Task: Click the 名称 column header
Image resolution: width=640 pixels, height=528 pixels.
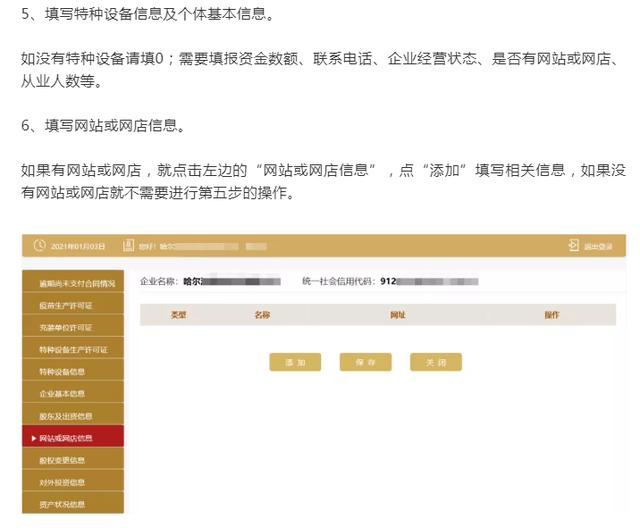Action: [262, 315]
